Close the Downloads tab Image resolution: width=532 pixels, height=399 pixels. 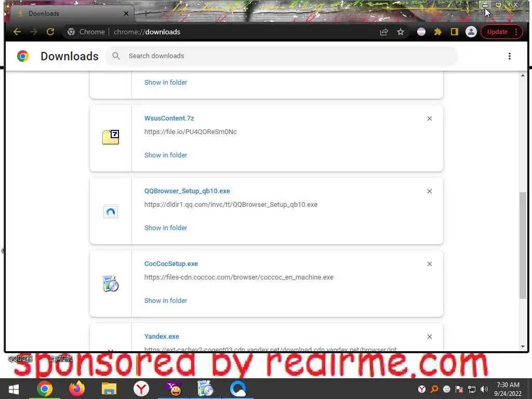pos(126,14)
